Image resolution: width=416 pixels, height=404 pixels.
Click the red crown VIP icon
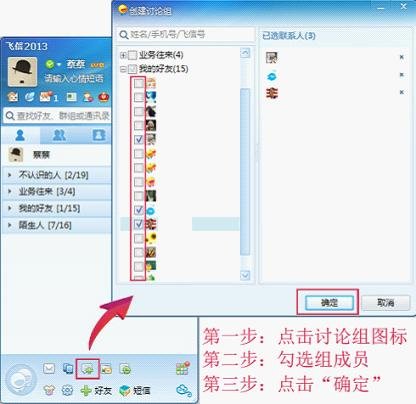point(104,97)
